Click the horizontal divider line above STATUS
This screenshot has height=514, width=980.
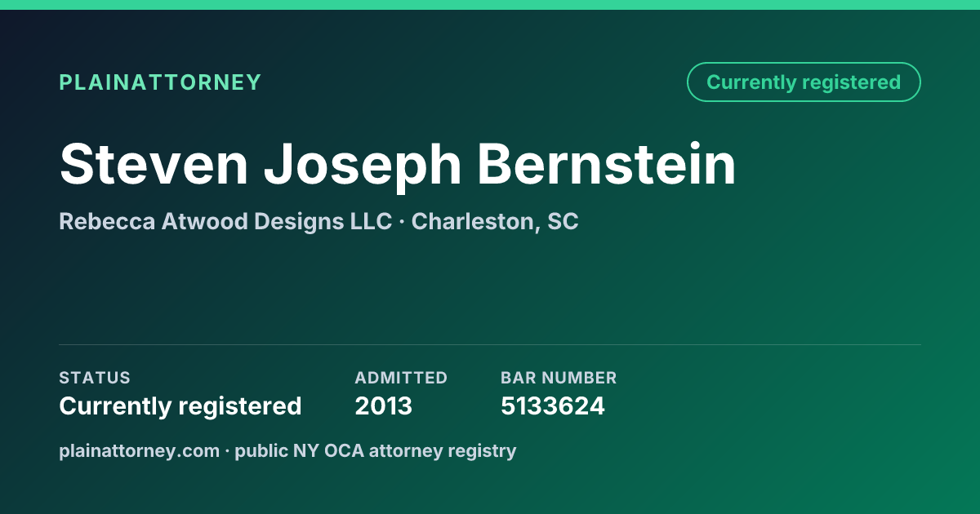pyautogui.click(x=490, y=344)
